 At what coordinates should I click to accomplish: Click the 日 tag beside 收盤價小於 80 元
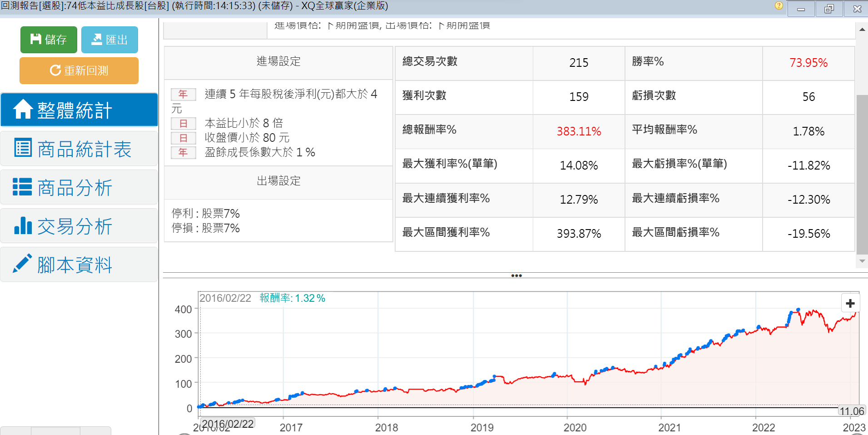click(x=183, y=138)
